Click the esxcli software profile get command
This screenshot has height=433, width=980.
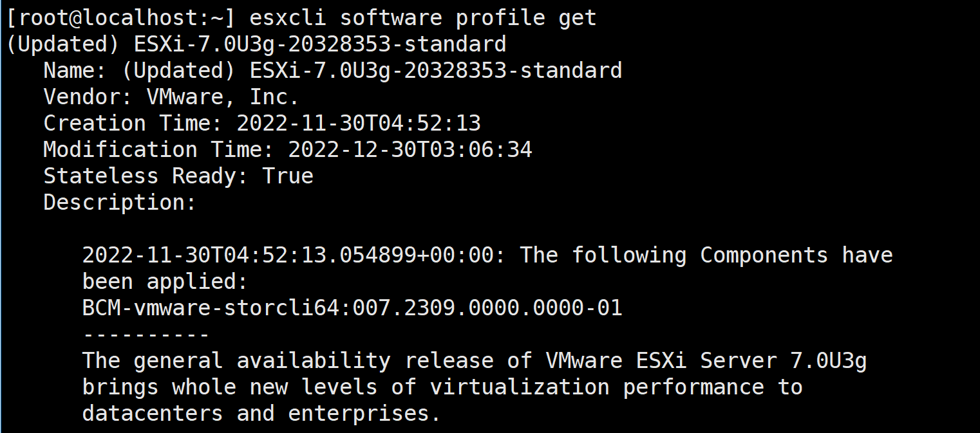[x=422, y=17]
